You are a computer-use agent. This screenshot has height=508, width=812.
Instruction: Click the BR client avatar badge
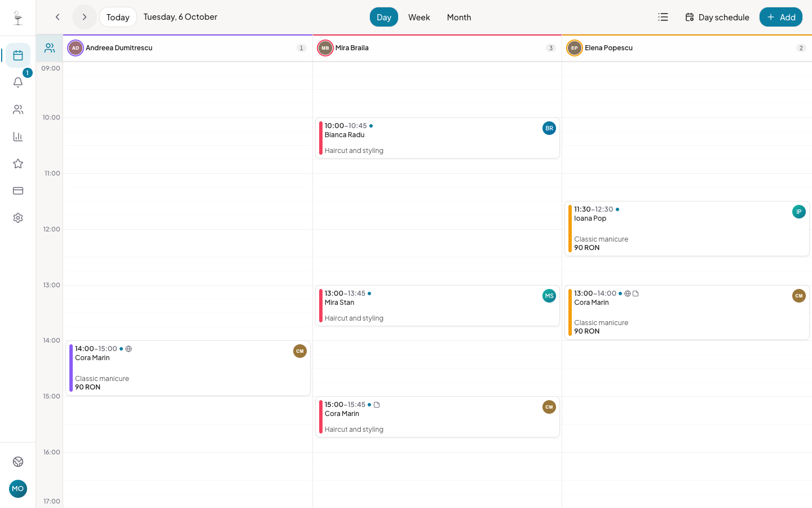point(549,128)
